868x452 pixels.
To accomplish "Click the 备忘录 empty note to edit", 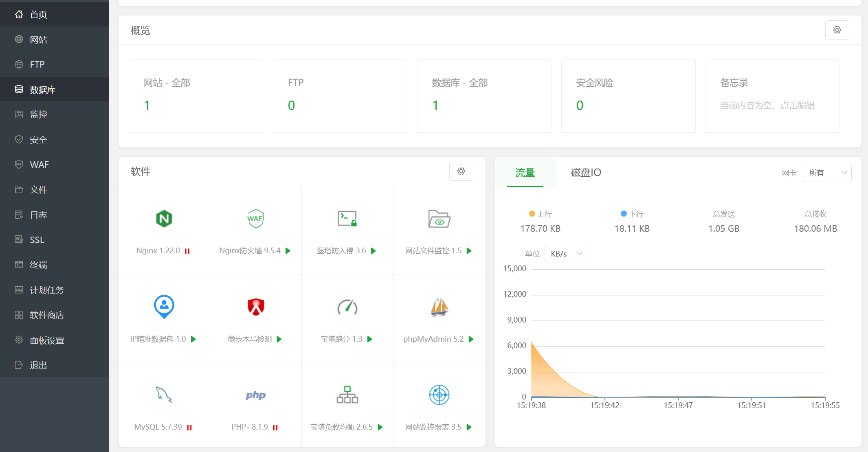I will pyautogui.click(x=767, y=105).
